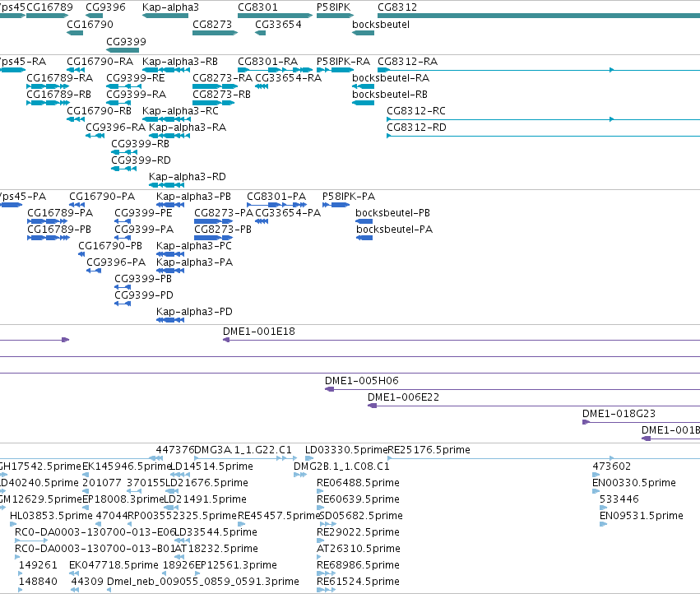Image resolution: width=700 pixels, height=594 pixels.
Task: Click the bocksbeutel-RA transcript label
Action: [x=391, y=77]
